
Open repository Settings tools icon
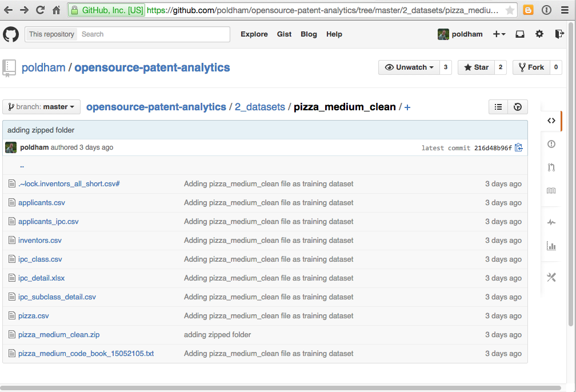[551, 277]
